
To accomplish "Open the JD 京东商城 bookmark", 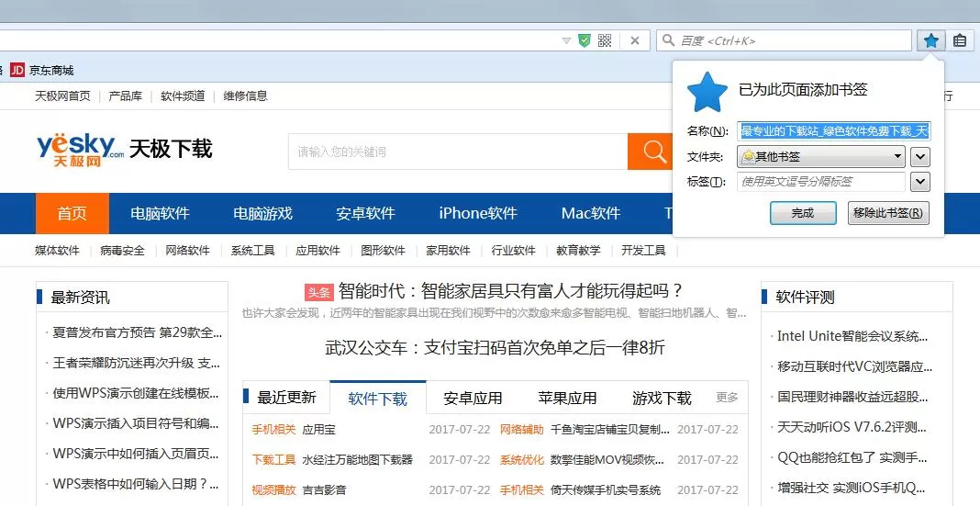I will click(42, 70).
